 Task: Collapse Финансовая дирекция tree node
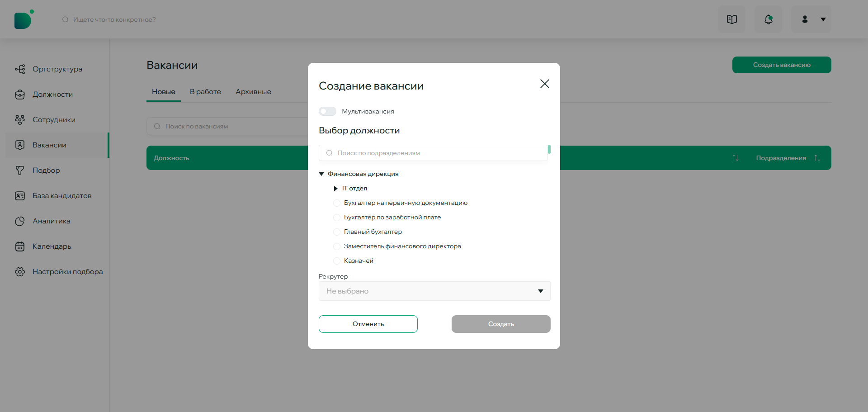pyautogui.click(x=321, y=174)
